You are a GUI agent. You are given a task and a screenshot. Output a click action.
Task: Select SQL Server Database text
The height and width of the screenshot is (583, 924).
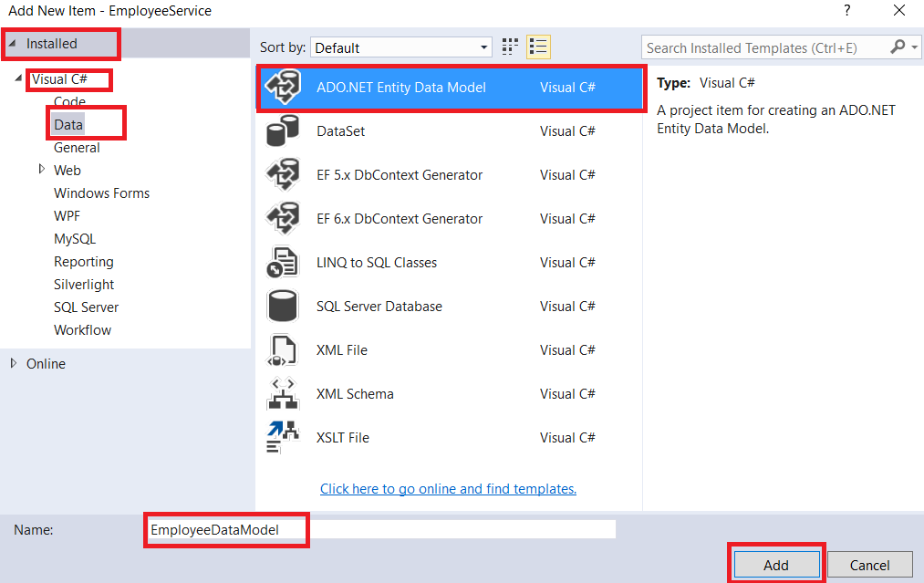[x=379, y=306]
